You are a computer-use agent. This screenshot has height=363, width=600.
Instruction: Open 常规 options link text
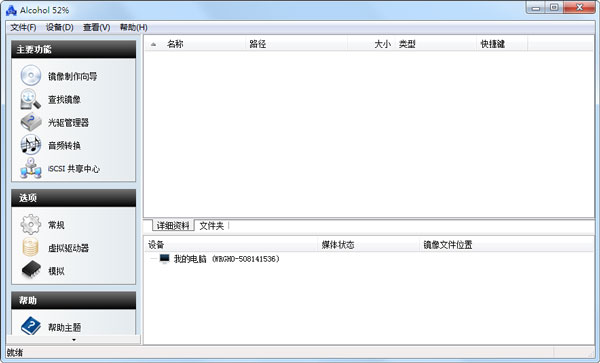click(56, 225)
